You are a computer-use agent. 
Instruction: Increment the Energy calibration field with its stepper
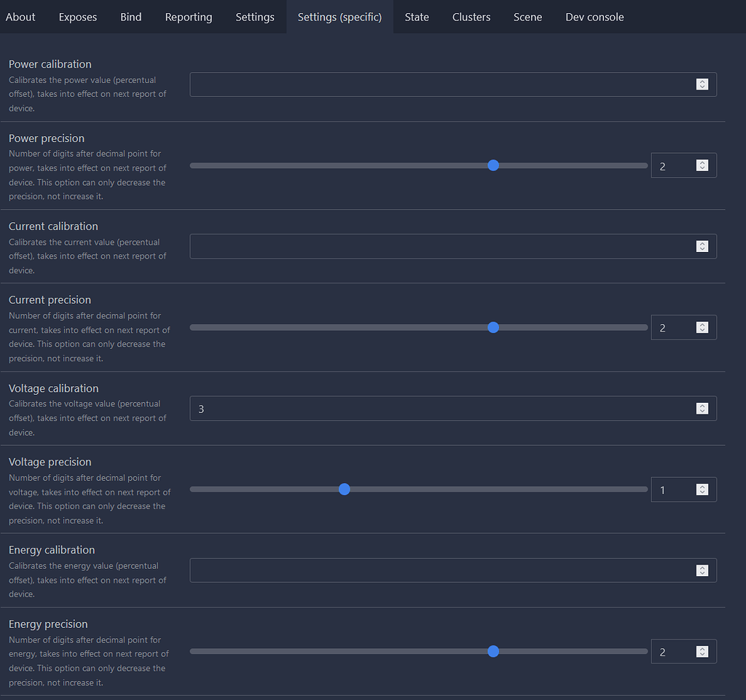tap(702, 567)
